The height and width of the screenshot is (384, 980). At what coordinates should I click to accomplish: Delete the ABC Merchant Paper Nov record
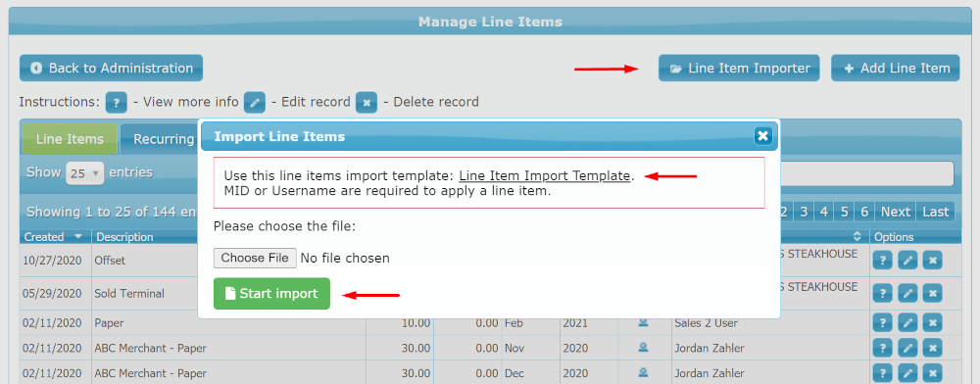click(932, 348)
